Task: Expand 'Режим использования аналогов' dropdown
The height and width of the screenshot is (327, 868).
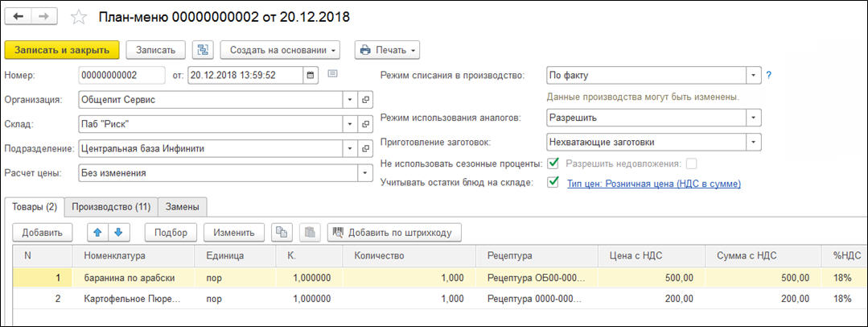Action: [x=752, y=118]
